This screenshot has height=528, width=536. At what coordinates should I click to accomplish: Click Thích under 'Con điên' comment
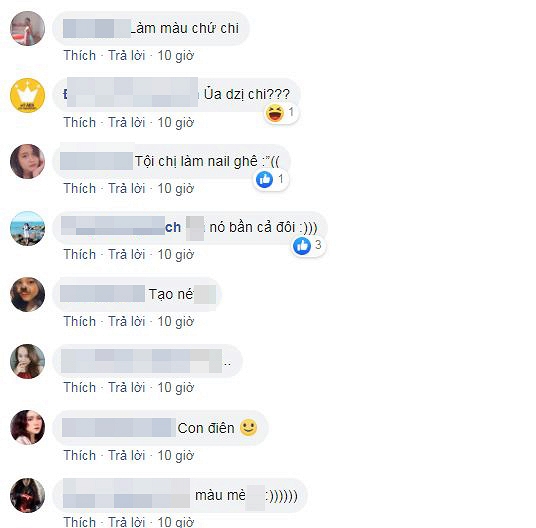(80, 455)
